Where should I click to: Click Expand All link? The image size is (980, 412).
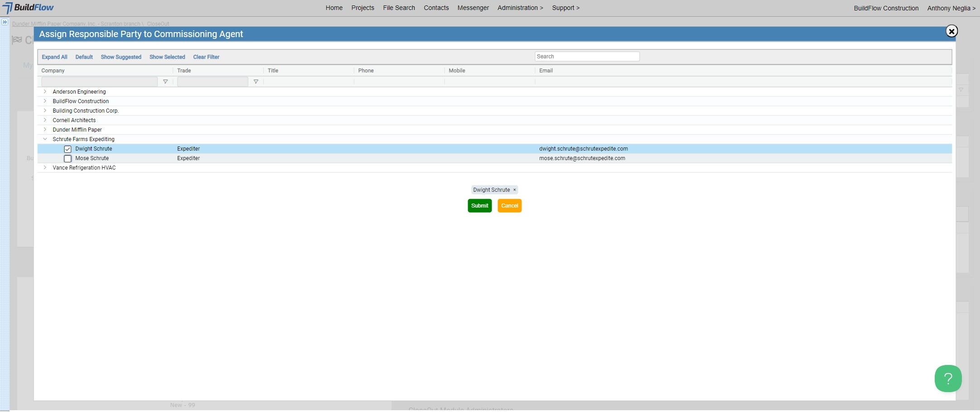(54, 57)
